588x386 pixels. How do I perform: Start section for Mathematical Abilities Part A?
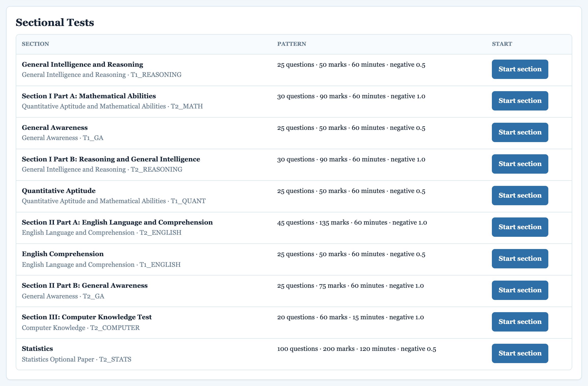click(x=520, y=101)
